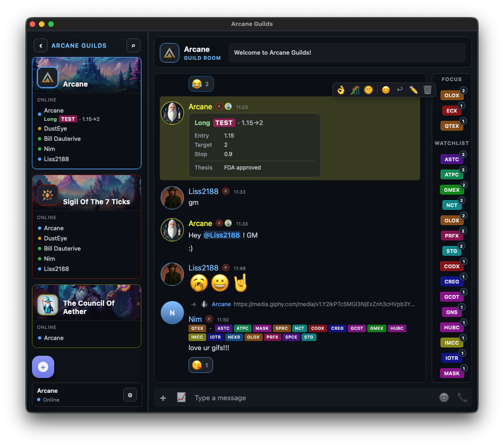Attach a file using plus icon
Image resolution: width=504 pixels, height=447 pixels.
click(163, 398)
